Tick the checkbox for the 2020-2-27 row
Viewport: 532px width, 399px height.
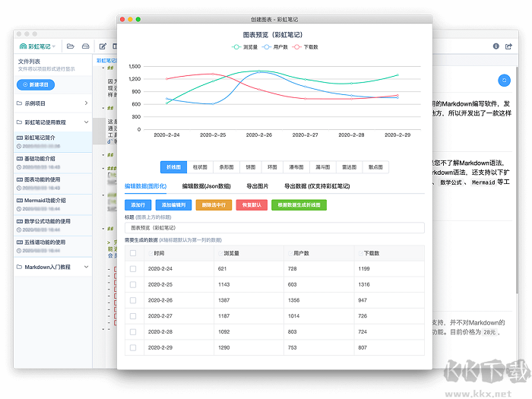(133, 316)
